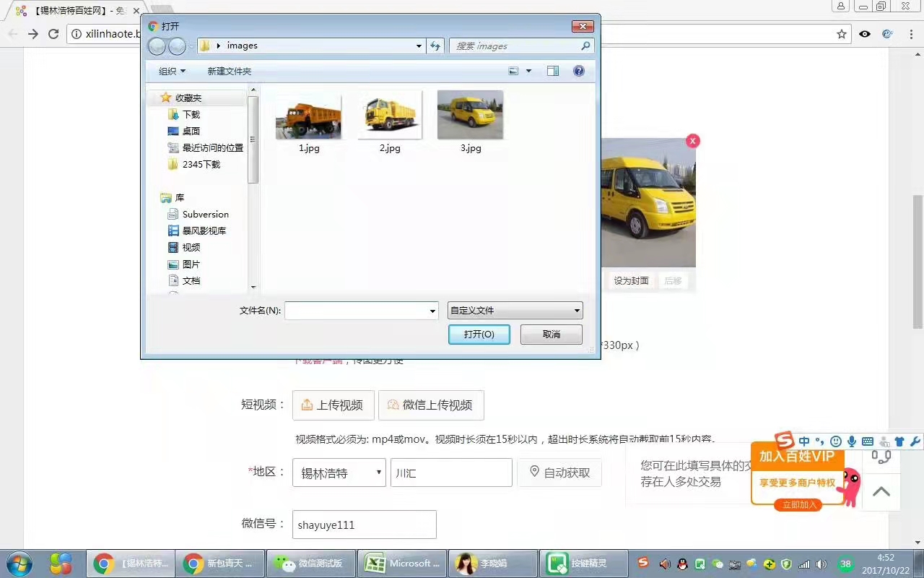Screen dimensions: 924x578
Task: Open 暴风影视库 in the sidebar
Action: 204,230
